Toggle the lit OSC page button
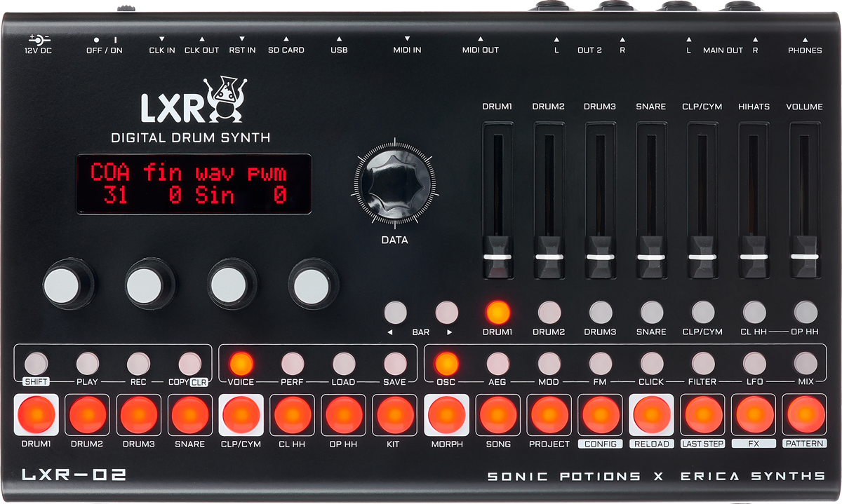 pyautogui.click(x=446, y=363)
